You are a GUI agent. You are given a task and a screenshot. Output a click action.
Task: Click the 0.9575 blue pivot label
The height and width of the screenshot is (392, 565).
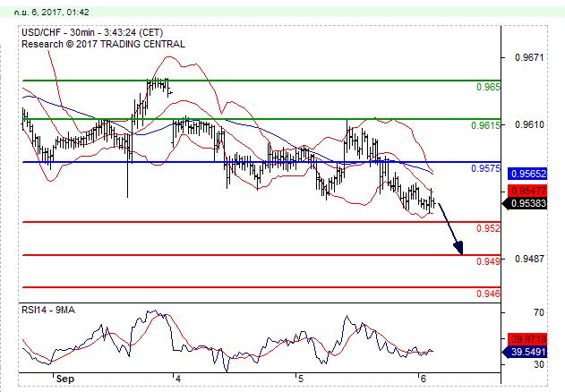[485, 168]
